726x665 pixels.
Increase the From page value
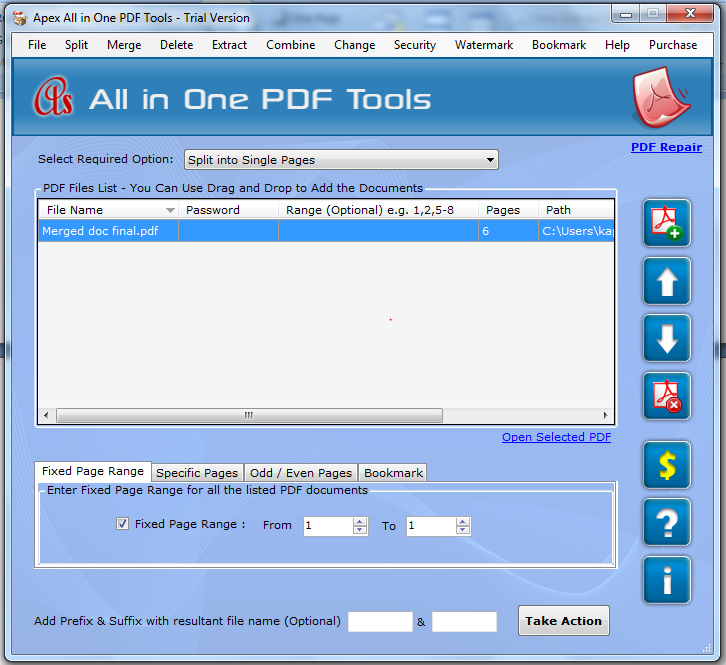coord(360,521)
